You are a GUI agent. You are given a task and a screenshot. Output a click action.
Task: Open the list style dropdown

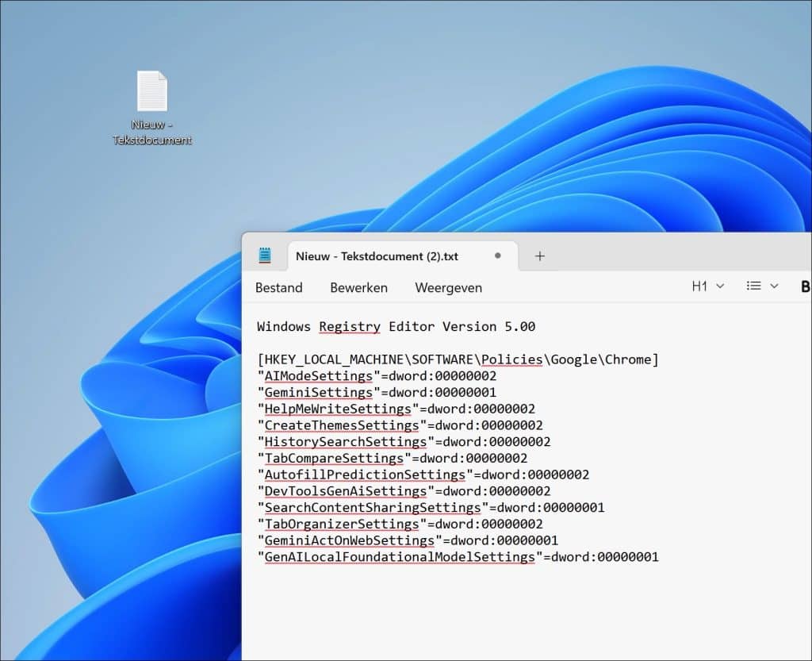pyautogui.click(x=762, y=286)
